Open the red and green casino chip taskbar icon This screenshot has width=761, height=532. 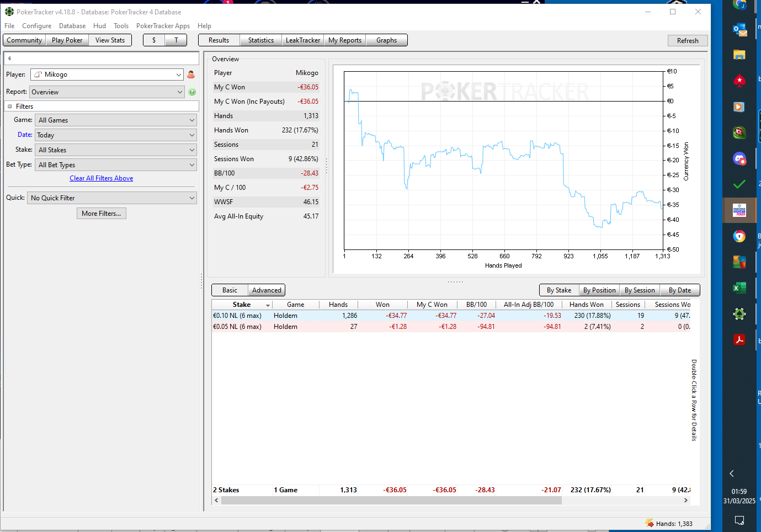click(x=739, y=132)
